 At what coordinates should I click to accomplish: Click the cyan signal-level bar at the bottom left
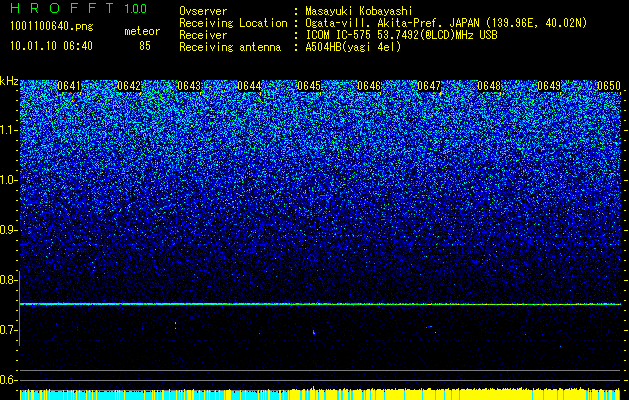click(x=152, y=395)
